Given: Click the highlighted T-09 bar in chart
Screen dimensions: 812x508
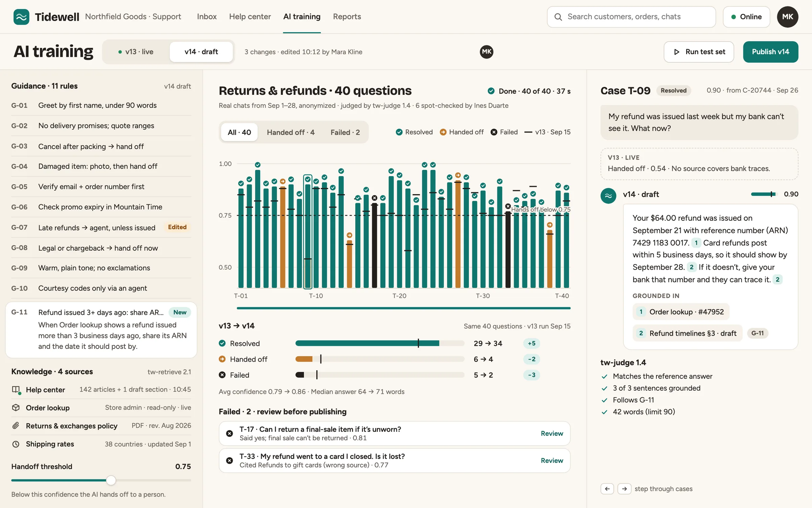Looking at the screenshot, I should pyautogui.click(x=308, y=232).
